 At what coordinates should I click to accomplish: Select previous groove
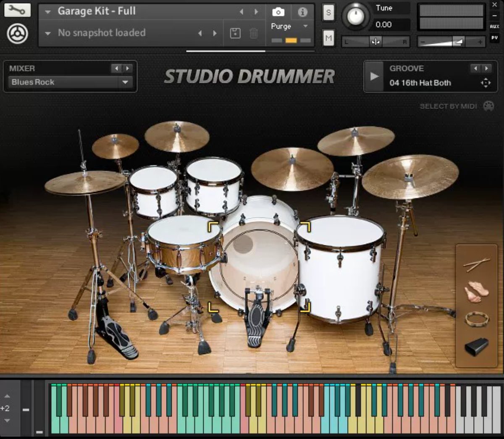475,68
